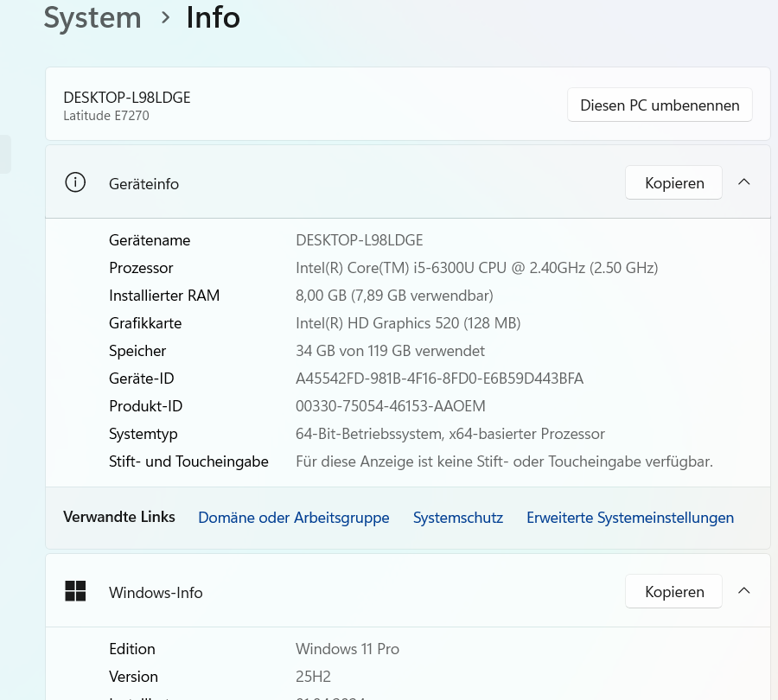The width and height of the screenshot is (778, 700).
Task: Collapse the Geräteinfo section chevron
Action: click(743, 182)
